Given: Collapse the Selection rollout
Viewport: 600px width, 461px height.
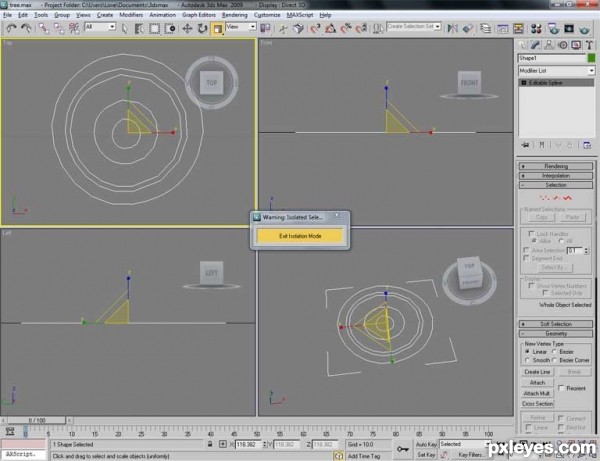Looking at the screenshot, I should (556, 185).
